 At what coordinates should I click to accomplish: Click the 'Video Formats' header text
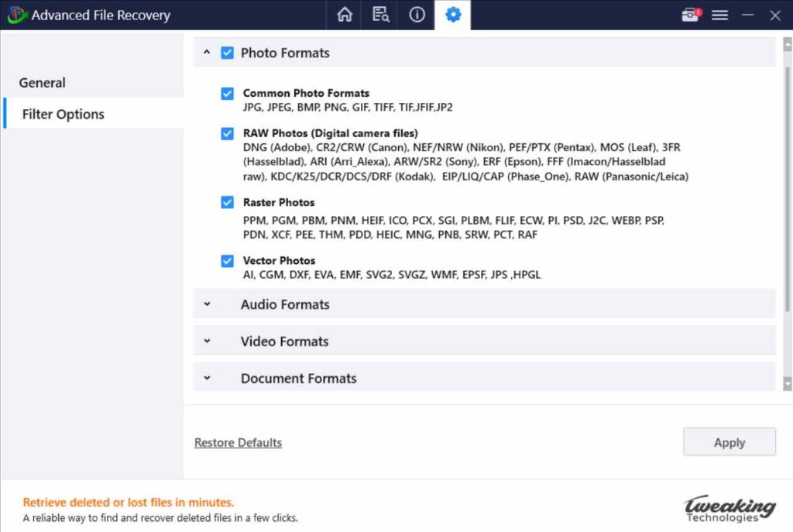[285, 342]
